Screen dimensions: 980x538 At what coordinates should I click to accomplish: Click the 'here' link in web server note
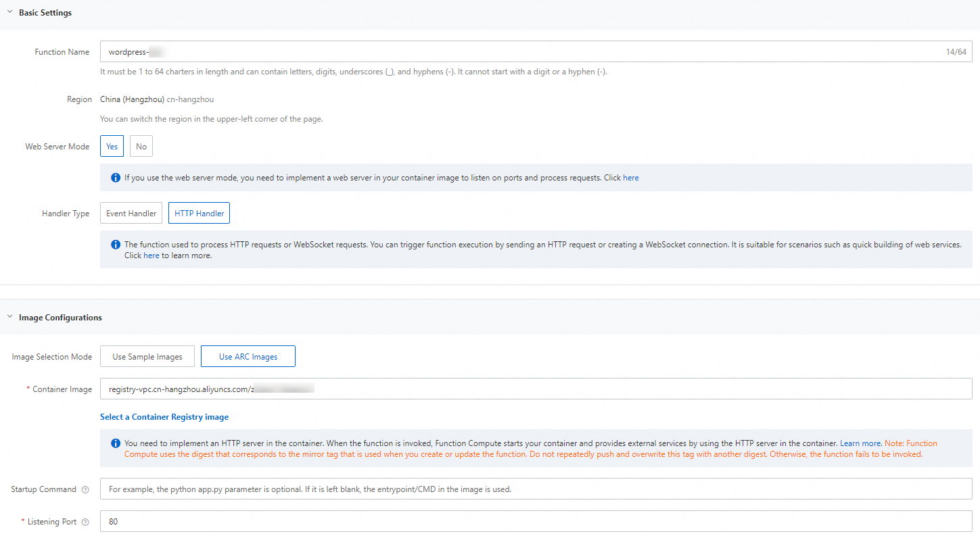(x=630, y=178)
